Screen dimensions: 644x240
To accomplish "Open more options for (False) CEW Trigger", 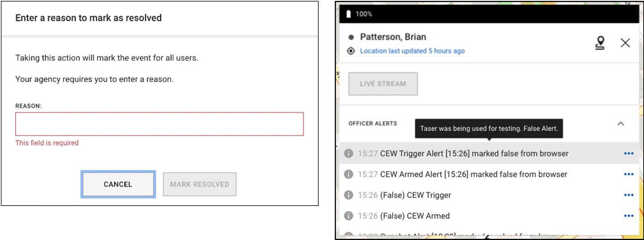I will [628, 195].
